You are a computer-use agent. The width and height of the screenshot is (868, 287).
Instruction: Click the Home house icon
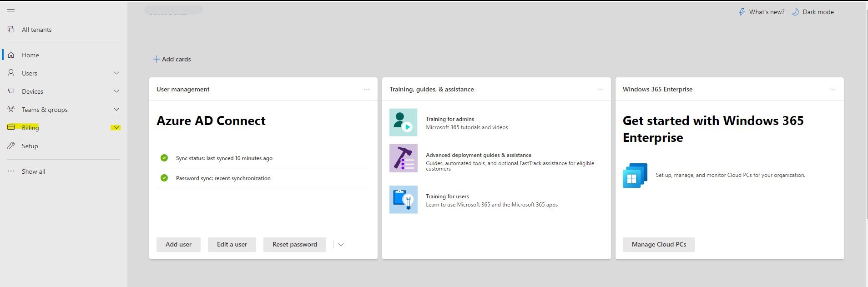click(11, 55)
